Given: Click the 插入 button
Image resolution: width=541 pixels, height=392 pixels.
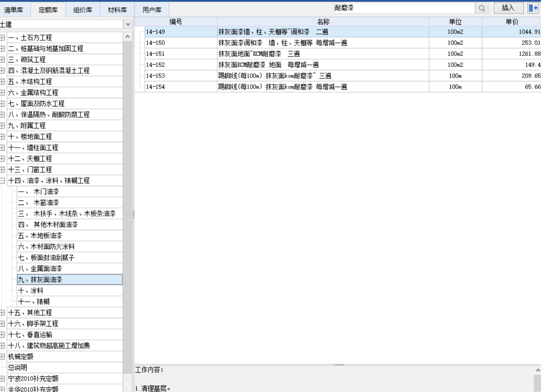Looking at the screenshot, I should [x=508, y=8].
